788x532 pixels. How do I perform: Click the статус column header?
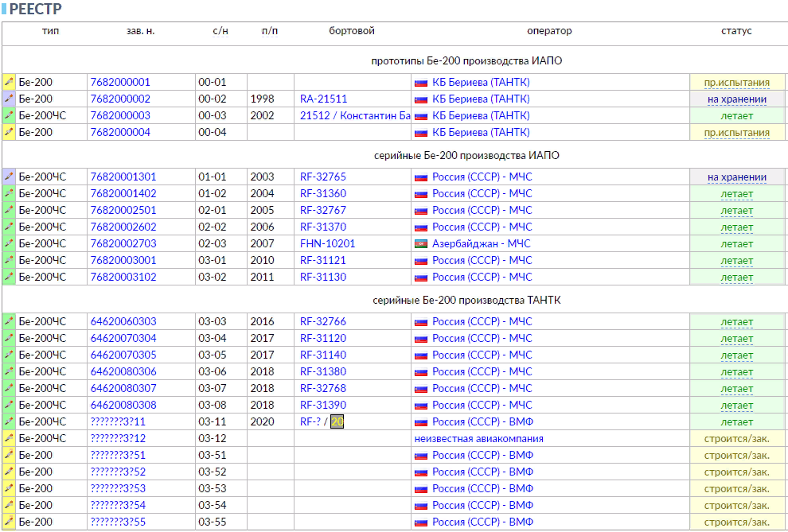pyautogui.click(x=736, y=31)
